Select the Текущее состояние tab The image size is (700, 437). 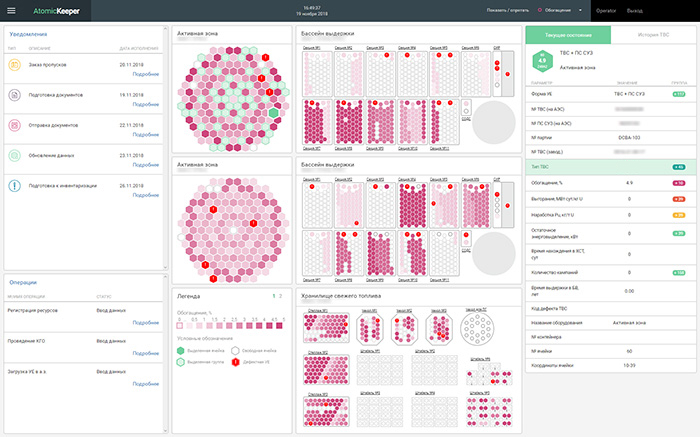(x=566, y=35)
